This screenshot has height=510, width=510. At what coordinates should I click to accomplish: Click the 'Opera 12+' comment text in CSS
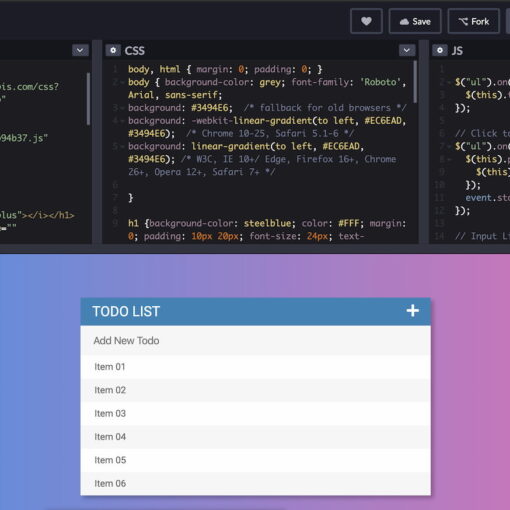click(180, 172)
